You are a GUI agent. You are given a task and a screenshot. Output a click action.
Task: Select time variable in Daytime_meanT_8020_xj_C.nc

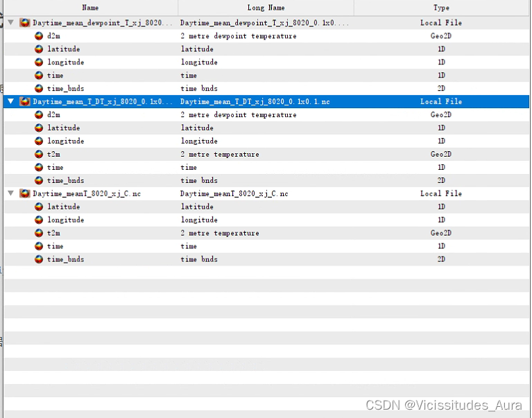click(x=55, y=246)
